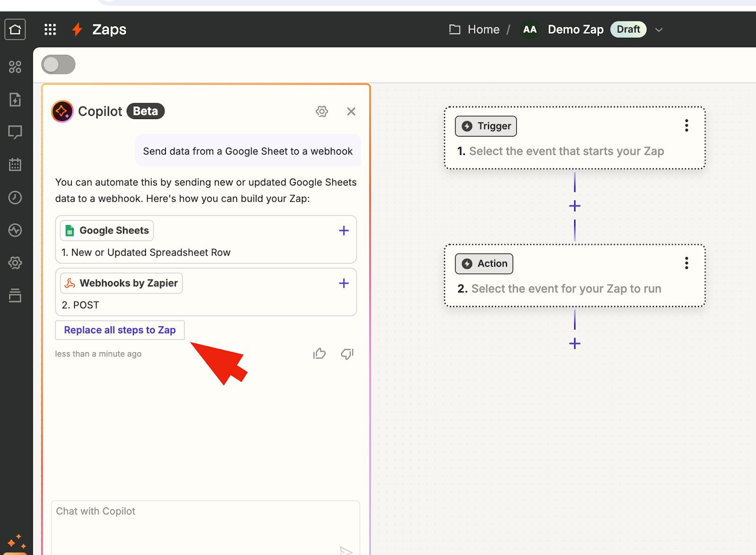Go to the Zapier home icon
The height and width of the screenshot is (555, 756).
(x=15, y=29)
